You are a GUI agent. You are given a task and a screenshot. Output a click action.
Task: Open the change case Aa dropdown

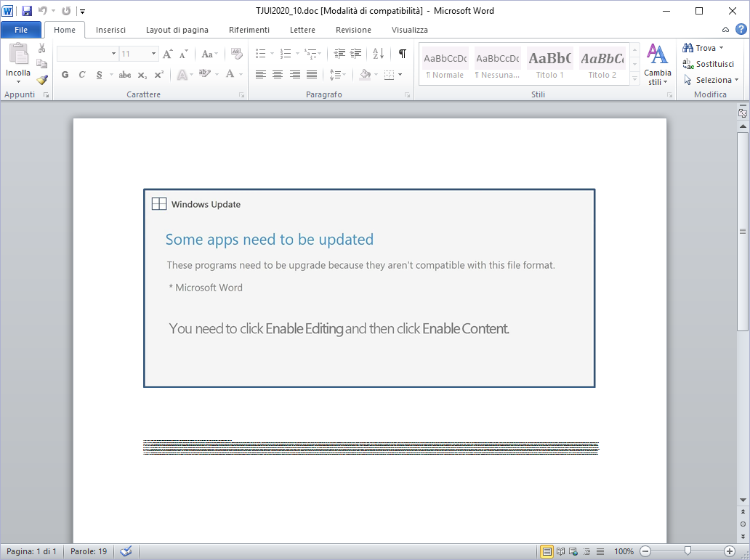click(x=209, y=54)
